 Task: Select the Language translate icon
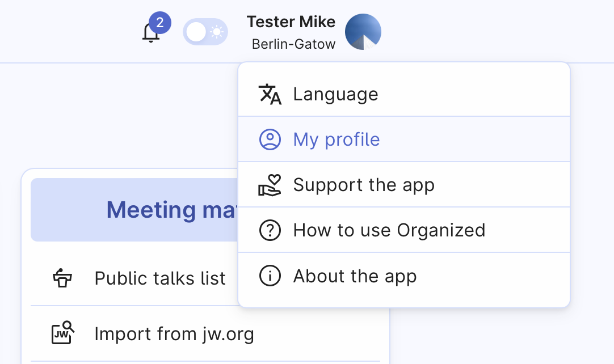[x=270, y=94]
